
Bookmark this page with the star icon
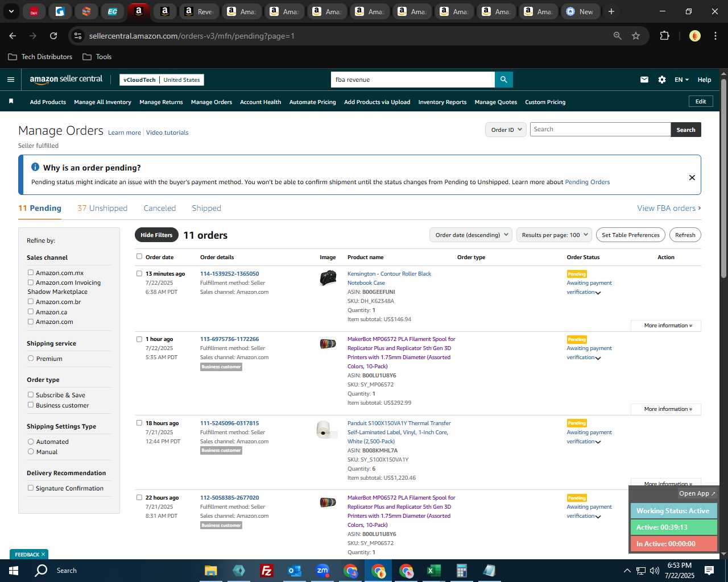(636, 36)
